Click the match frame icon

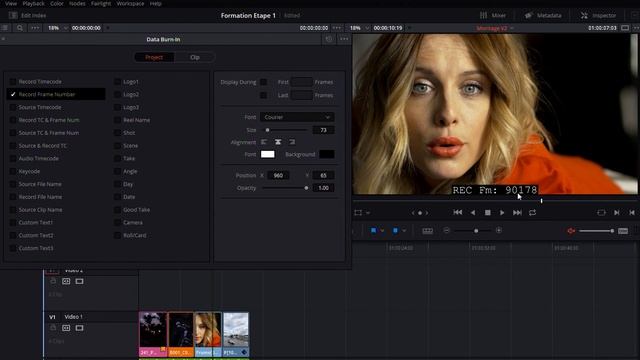601,213
